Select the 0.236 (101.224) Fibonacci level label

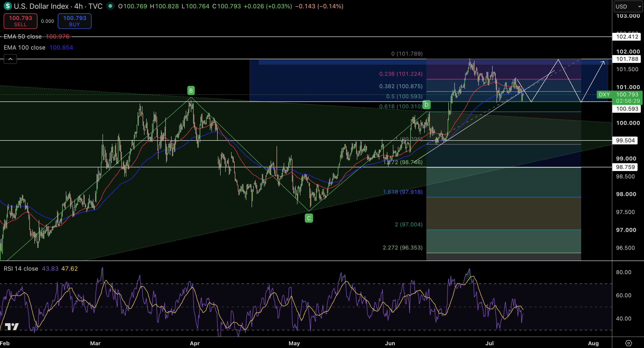coord(401,74)
